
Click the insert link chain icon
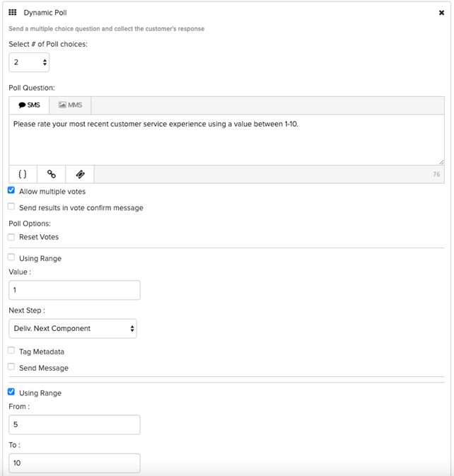[52, 174]
